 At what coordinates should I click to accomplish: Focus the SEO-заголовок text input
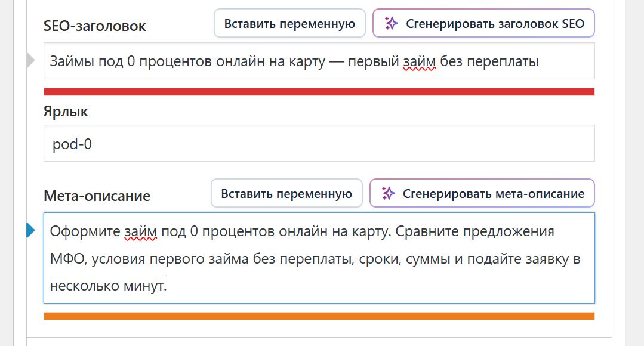(x=319, y=61)
